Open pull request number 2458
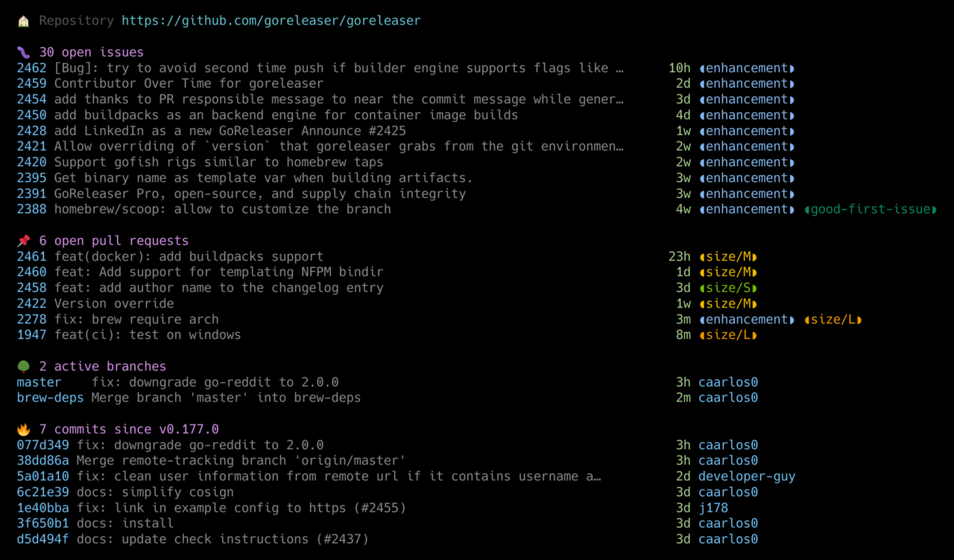954x560 pixels. pos(32,287)
